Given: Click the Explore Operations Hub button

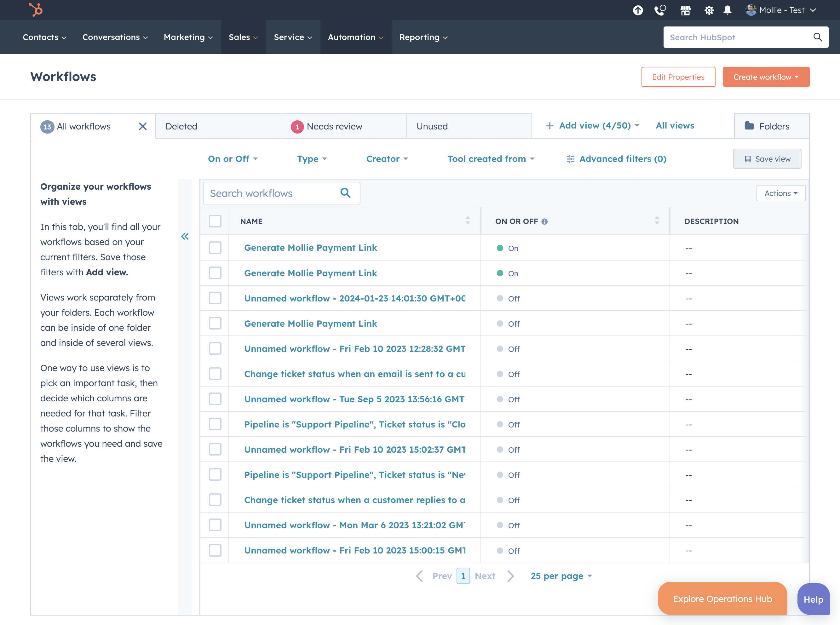Looking at the screenshot, I should coord(722,599).
